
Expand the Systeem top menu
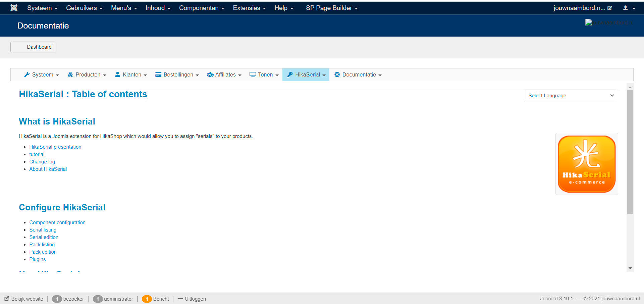[x=42, y=8]
